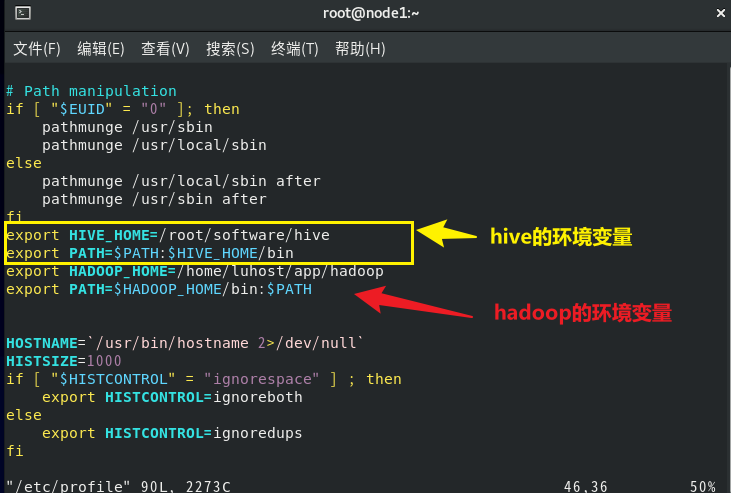Open the 查看(V) menu
The width and height of the screenshot is (731, 493).
(166, 49)
